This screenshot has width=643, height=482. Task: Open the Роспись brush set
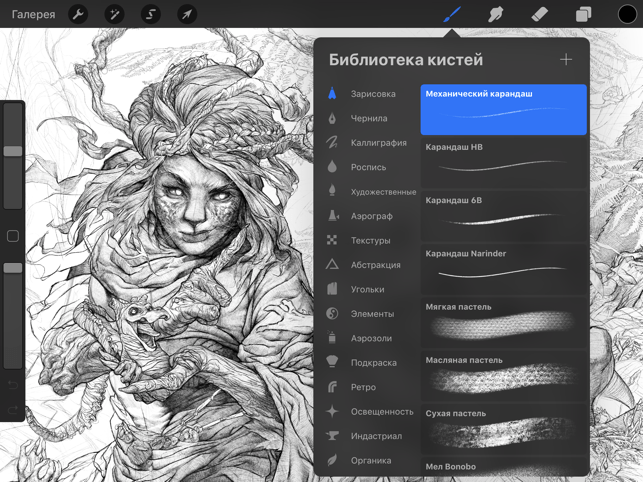tap(369, 167)
